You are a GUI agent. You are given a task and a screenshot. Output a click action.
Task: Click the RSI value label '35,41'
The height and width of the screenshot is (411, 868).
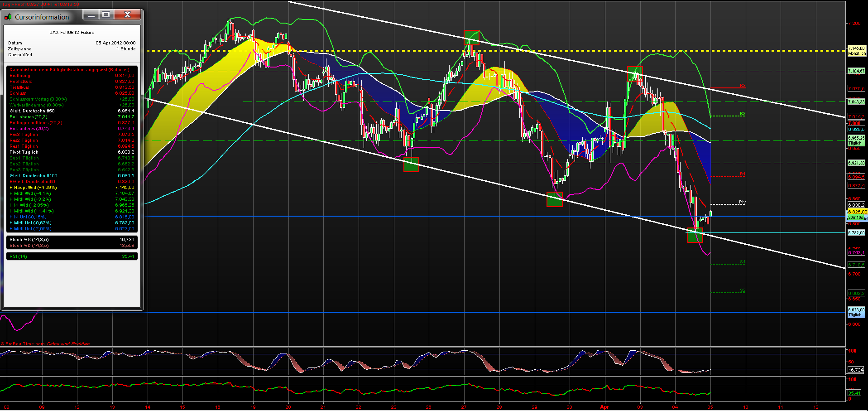[x=854, y=393]
